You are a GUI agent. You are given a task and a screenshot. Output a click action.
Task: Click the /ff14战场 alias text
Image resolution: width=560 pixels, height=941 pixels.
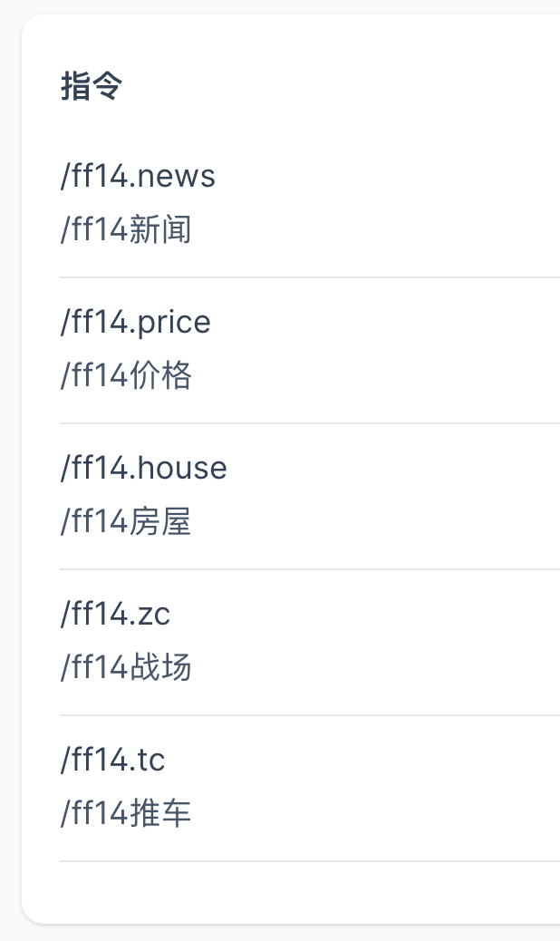pyautogui.click(x=126, y=668)
